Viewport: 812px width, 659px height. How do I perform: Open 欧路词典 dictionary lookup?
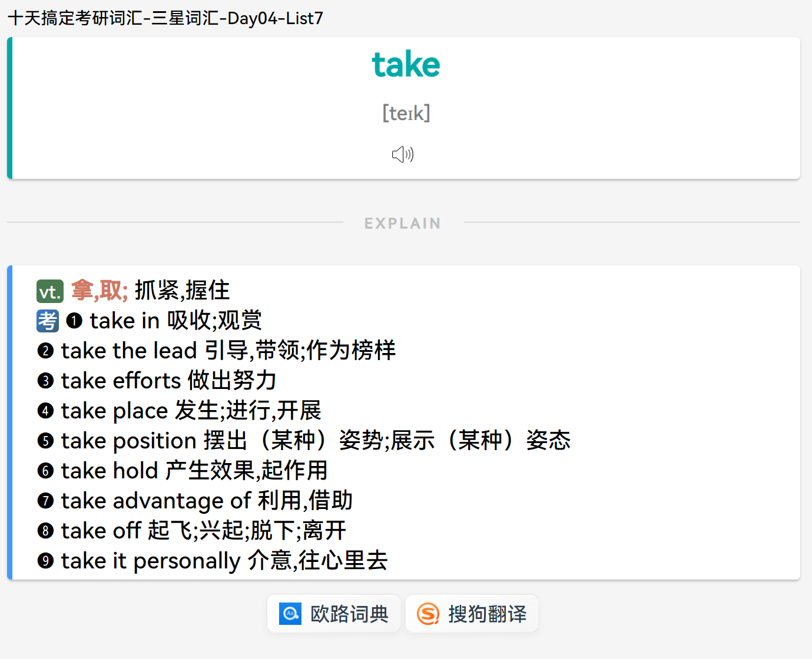334,614
